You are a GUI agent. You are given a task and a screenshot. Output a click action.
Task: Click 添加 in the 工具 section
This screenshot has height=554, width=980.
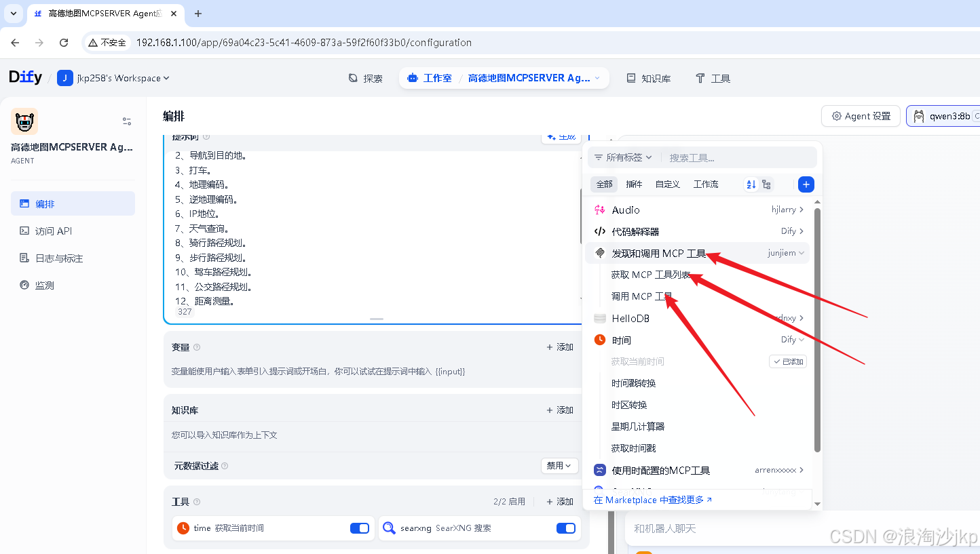(x=560, y=502)
